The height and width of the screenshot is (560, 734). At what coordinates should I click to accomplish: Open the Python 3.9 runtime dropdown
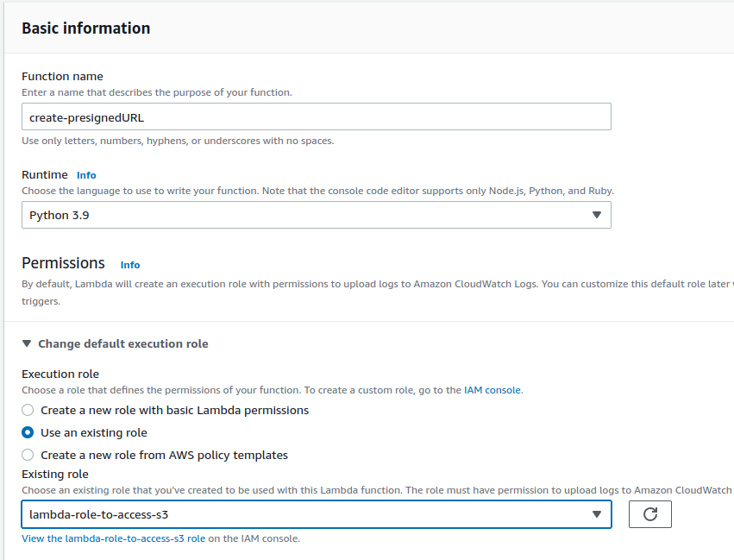coord(316,215)
